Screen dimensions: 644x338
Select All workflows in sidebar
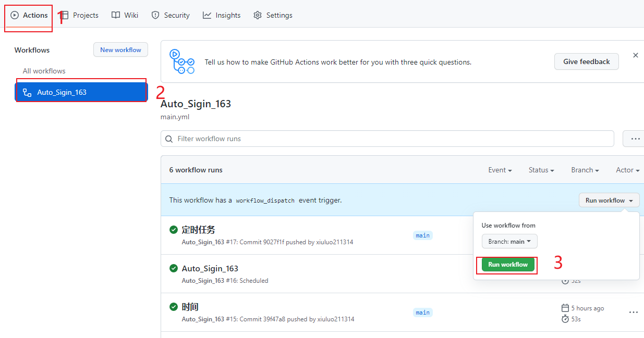44,71
